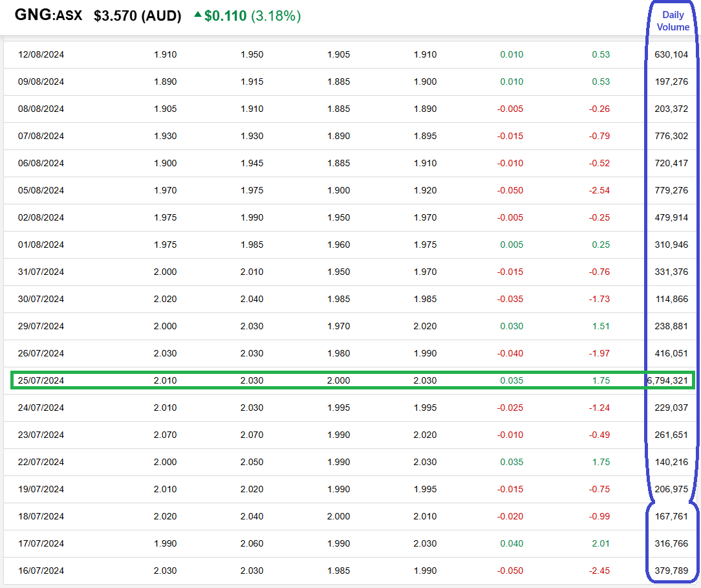Click the -2.45 percent change value
Image resolution: width=701 pixels, height=588 pixels.
tap(599, 571)
